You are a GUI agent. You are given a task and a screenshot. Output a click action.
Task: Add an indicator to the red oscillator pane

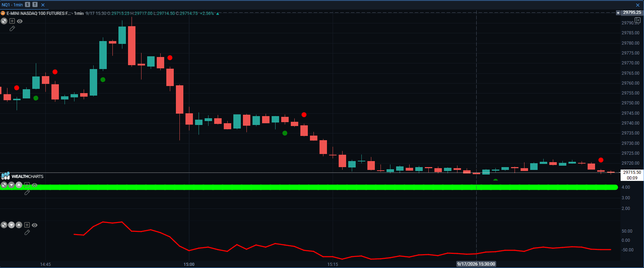coord(27,225)
